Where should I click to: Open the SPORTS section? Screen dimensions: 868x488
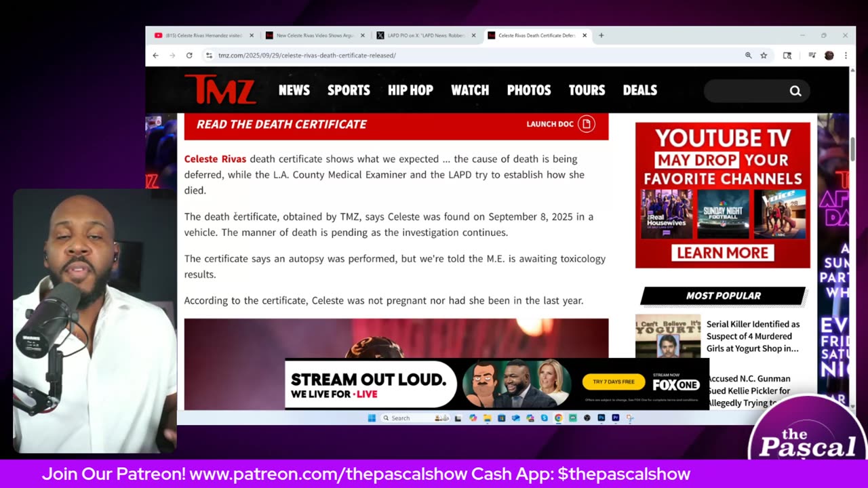tap(349, 90)
